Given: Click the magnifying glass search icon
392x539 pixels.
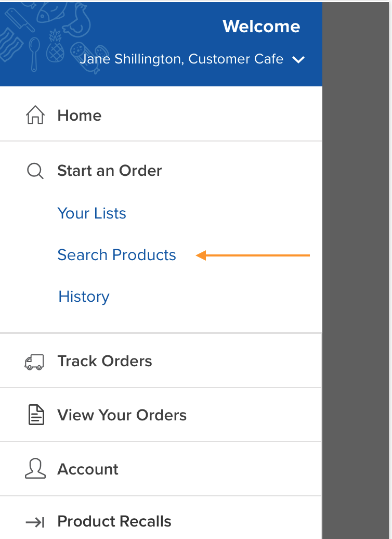Looking at the screenshot, I should coord(35,171).
